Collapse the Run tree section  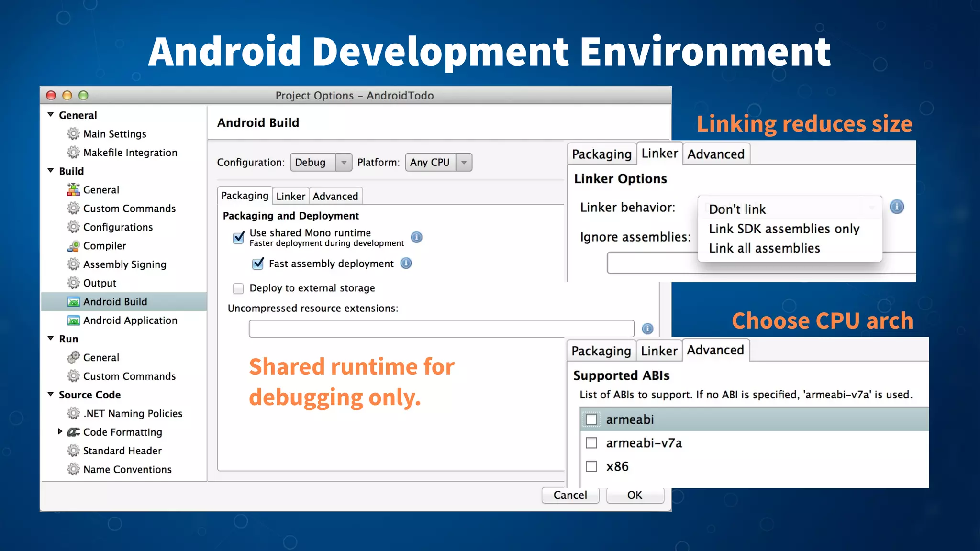(51, 339)
